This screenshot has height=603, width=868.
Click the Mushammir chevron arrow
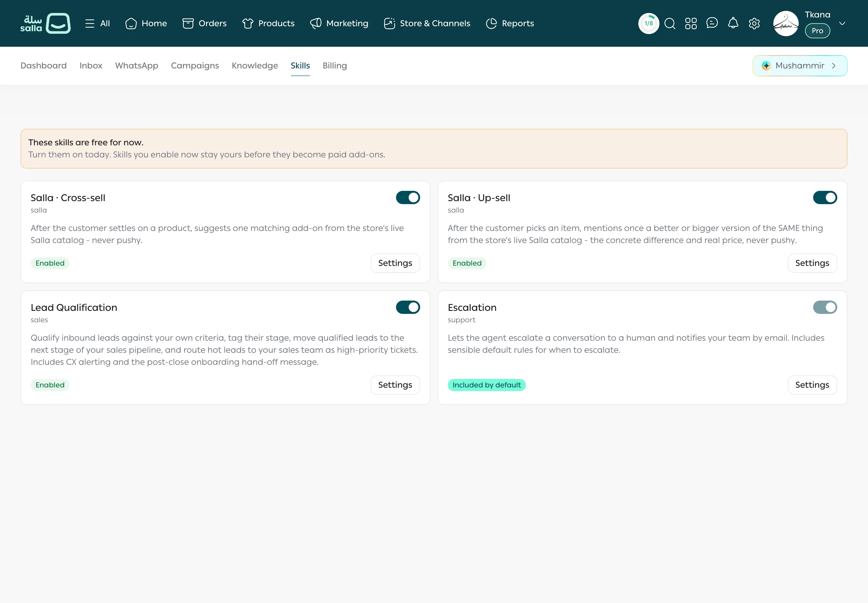coord(834,66)
